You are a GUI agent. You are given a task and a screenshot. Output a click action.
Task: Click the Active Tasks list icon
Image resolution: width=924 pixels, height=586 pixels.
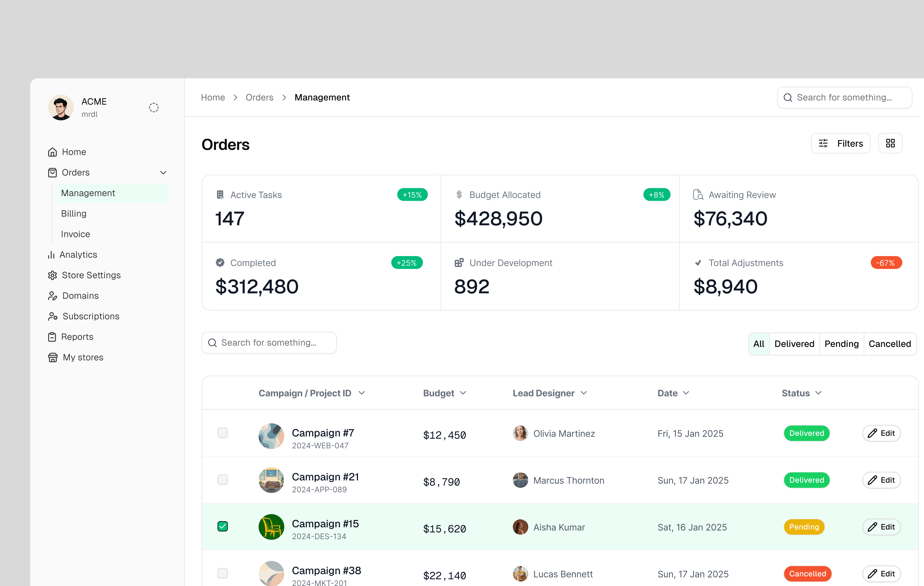[220, 195]
